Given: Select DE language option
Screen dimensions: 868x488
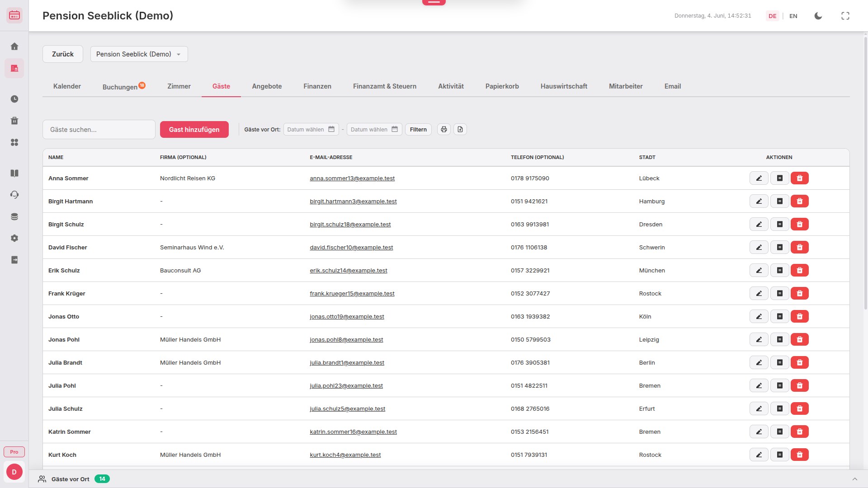Looking at the screenshot, I should (x=772, y=16).
